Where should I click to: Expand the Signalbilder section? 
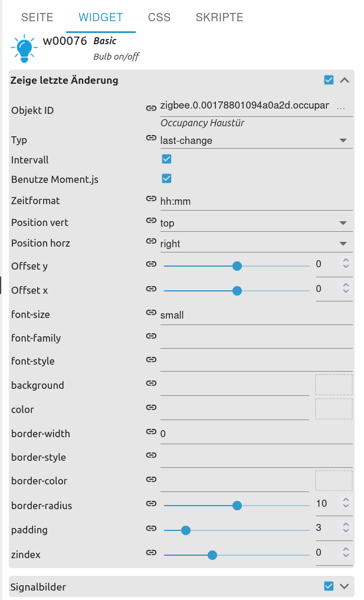(345, 586)
